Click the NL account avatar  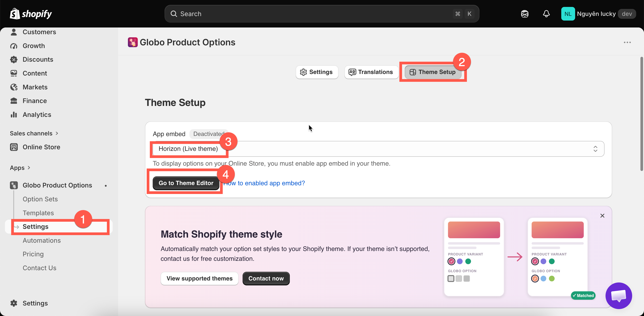pos(568,14)
